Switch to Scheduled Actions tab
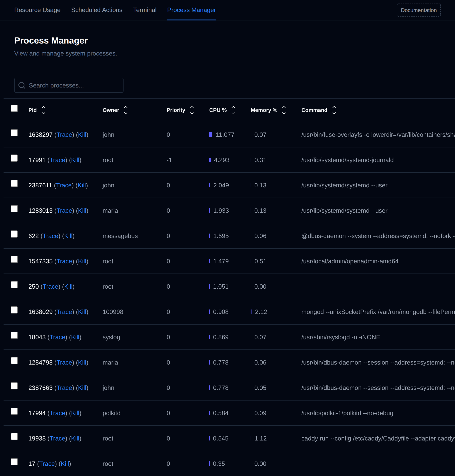This screenshot has height=476, width=455. [97, 10]
